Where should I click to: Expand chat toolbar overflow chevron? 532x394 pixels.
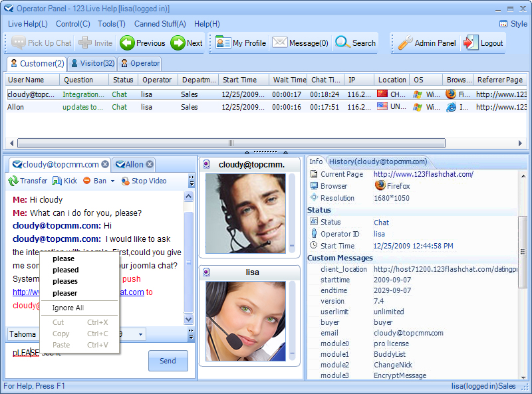(x=192, y=181)
